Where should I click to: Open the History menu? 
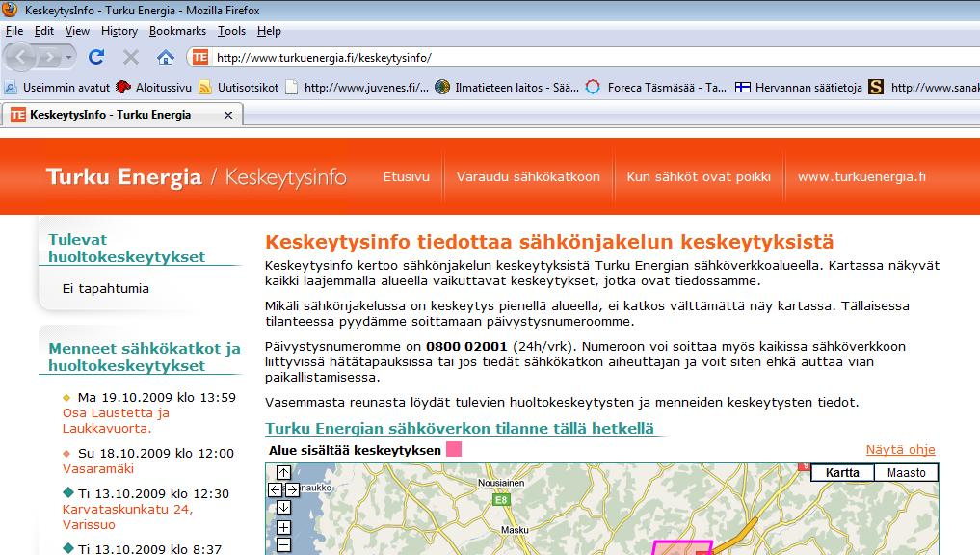(x=119, y=31)
